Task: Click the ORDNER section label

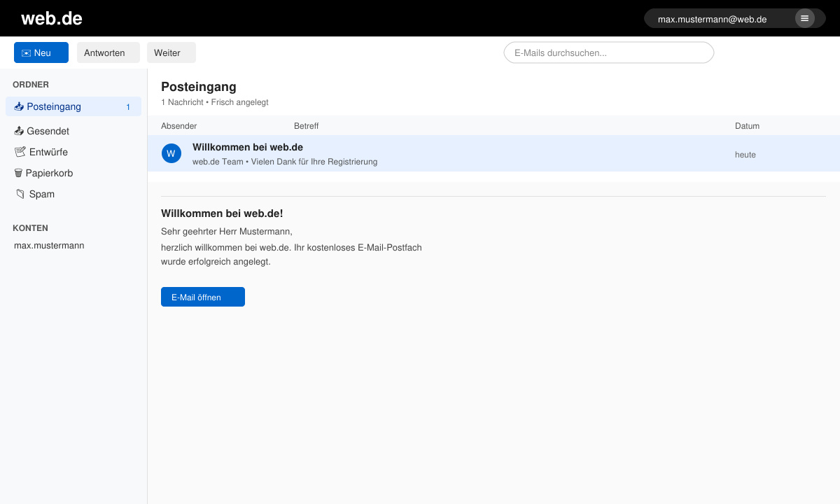Action: pyautogui.click(x=31, y=85)
